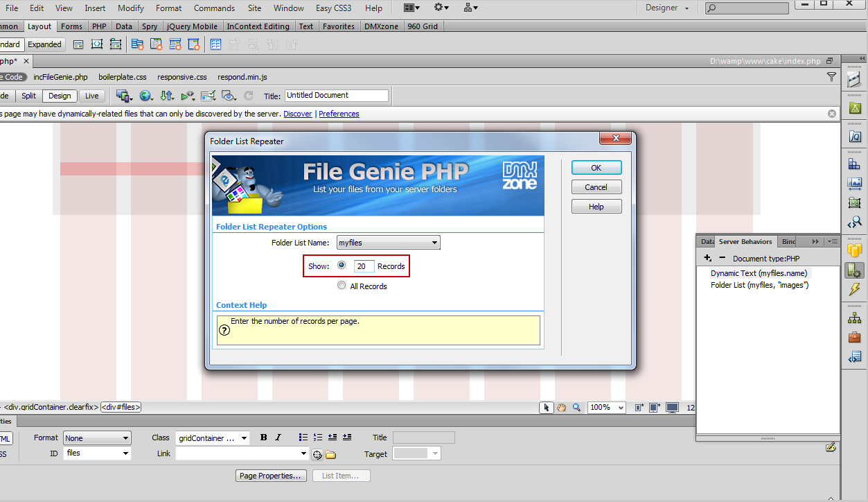
Task: Open the Extend Dreamweaver gear dropdown
Action: pyautogui.click(x=441, y=8)
